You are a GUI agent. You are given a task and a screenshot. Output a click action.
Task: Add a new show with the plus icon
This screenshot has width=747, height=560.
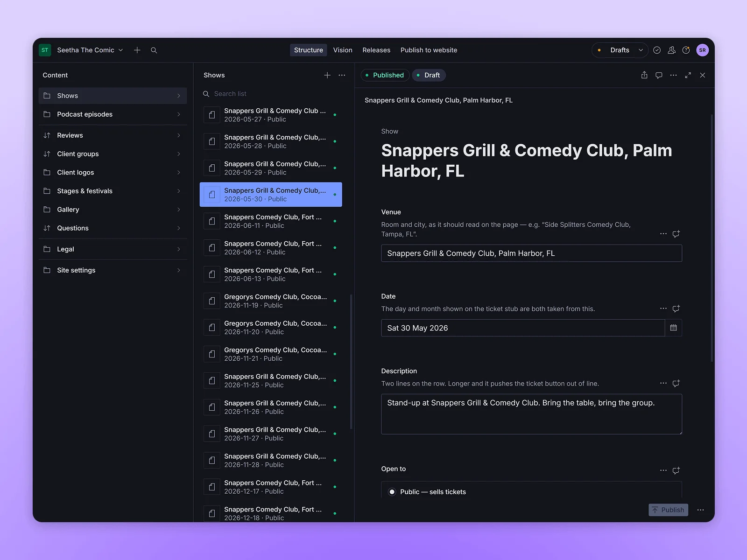(x=327, y=75)
